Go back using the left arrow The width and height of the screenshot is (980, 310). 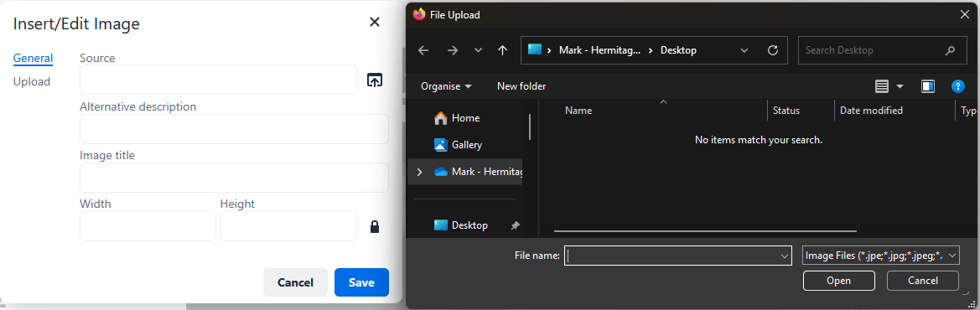tap(423, 50)
